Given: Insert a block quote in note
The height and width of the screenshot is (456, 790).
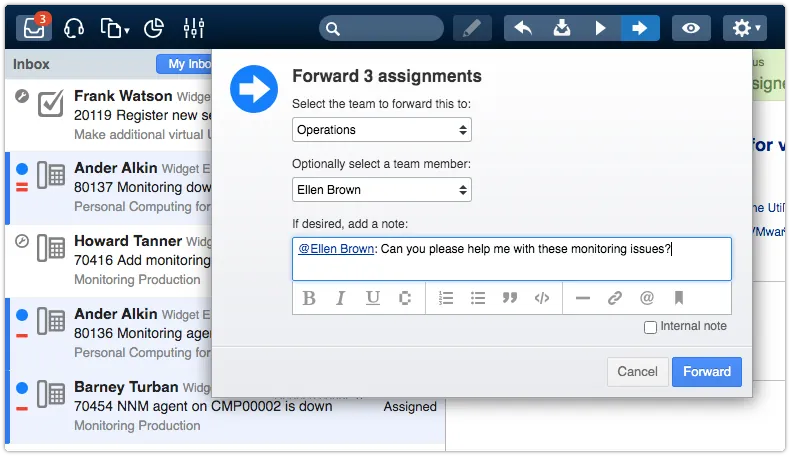Looking at the screenshot, I should click(x=510, y=298).
